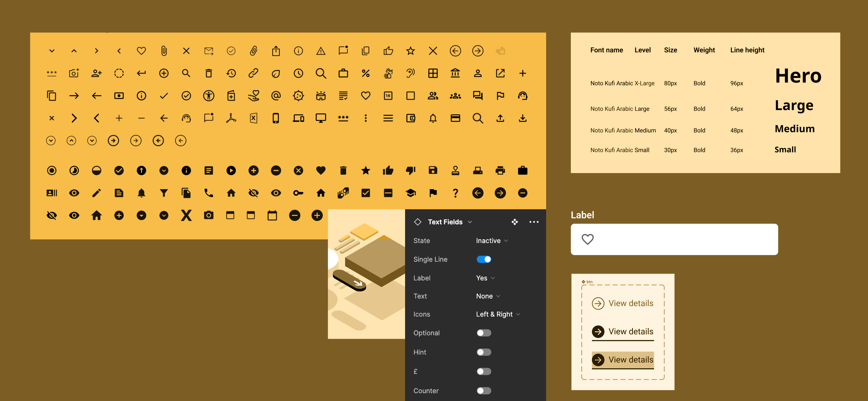Click the warning triangle icon
Image resolution: width=868 pixels, height=401 pixels.
point(320,51)
